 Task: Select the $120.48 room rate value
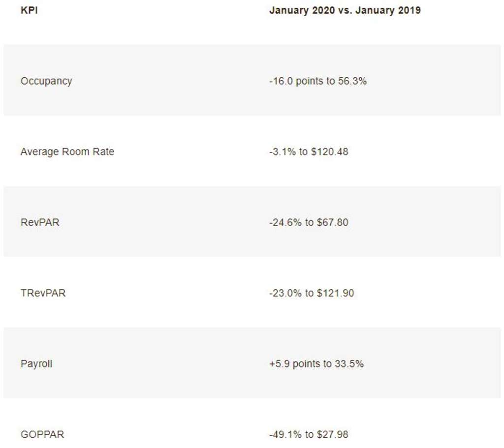tap(330, 152)
